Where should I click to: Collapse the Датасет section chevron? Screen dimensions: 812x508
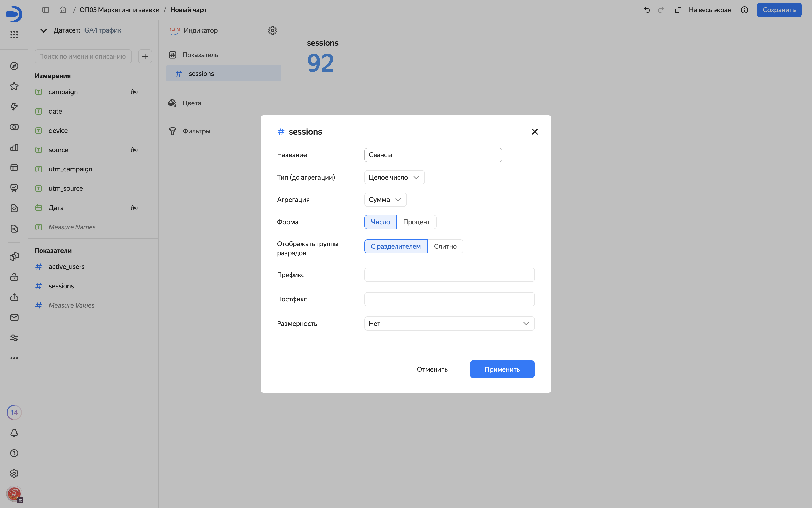pos(43,30)
